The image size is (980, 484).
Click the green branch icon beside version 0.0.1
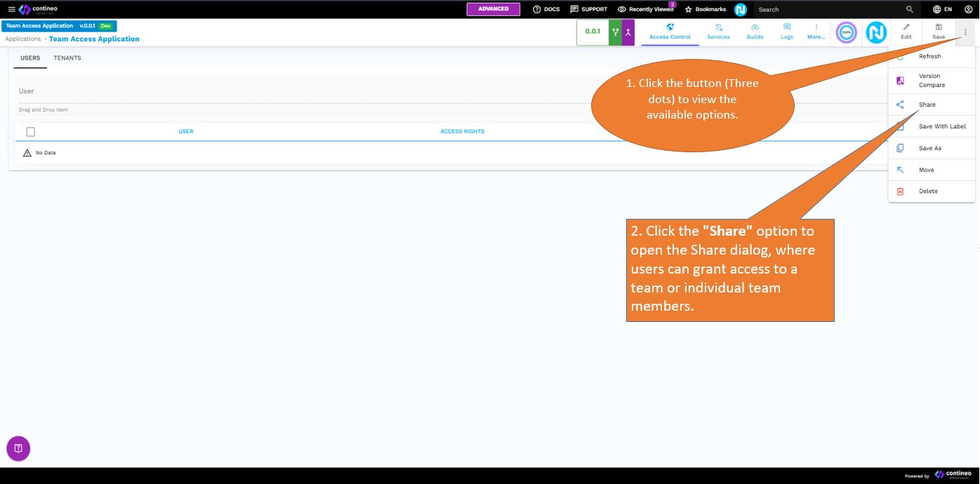coord(616,32)
